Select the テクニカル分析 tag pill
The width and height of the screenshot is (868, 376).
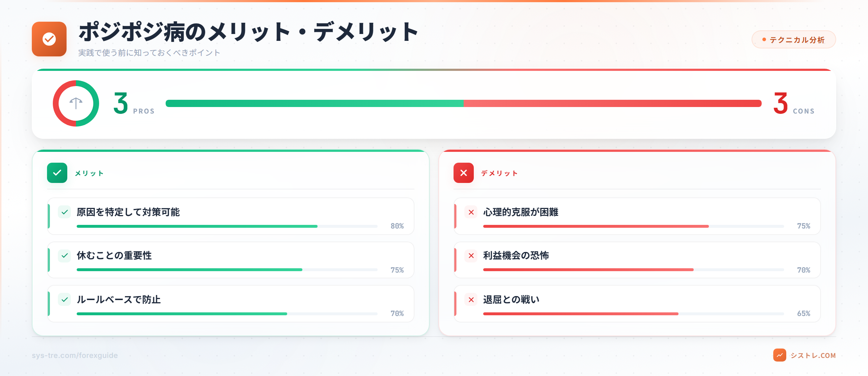(x=793, y=40)
